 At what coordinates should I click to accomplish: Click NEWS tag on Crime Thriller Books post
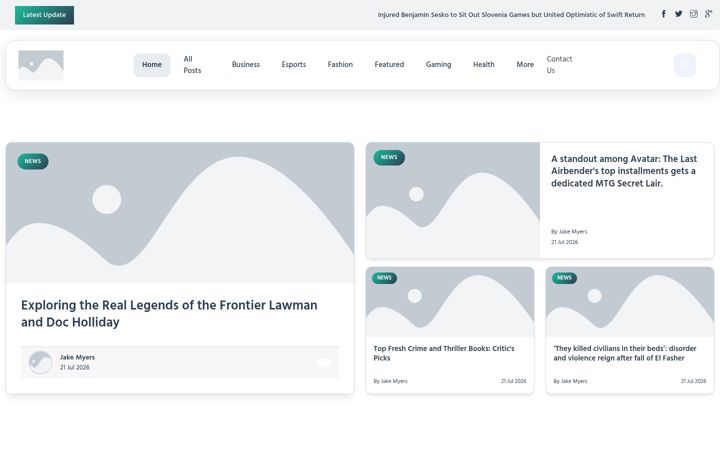(x=384, y=278)
